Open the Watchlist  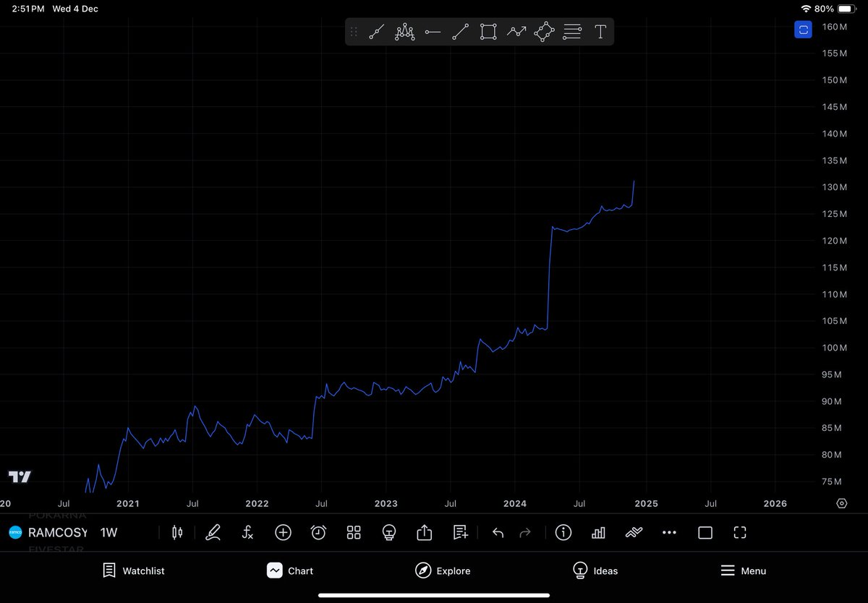point(133,570)
